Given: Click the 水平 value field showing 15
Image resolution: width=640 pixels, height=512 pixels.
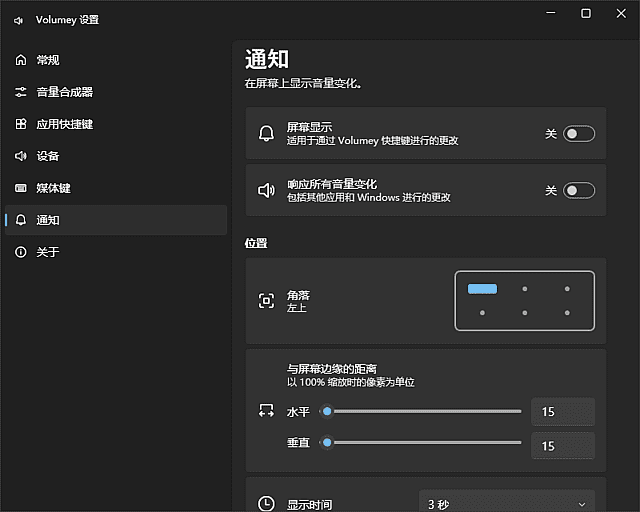Looking at the screenshot, I should (563, 412).
